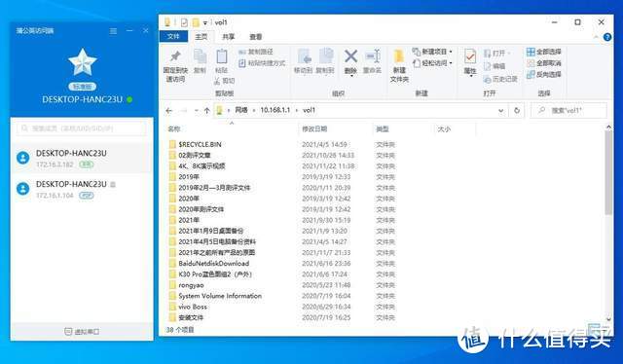Open quick access toolbar customize arrow

[x=205, y=22]
